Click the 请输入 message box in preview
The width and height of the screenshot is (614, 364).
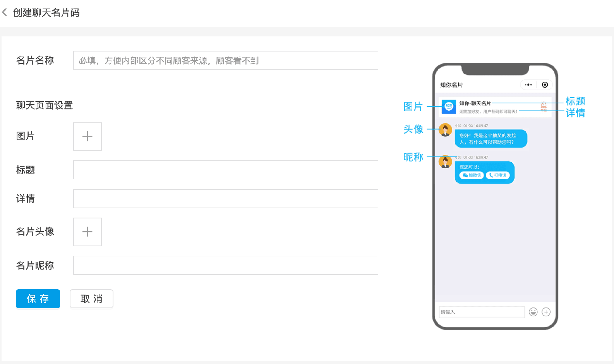pos(482,312)
